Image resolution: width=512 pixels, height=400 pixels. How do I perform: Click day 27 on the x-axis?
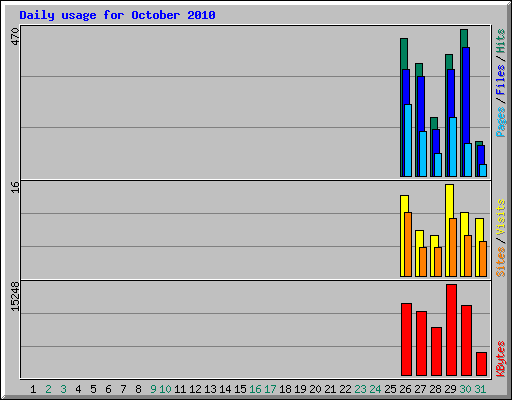[420, 389]
